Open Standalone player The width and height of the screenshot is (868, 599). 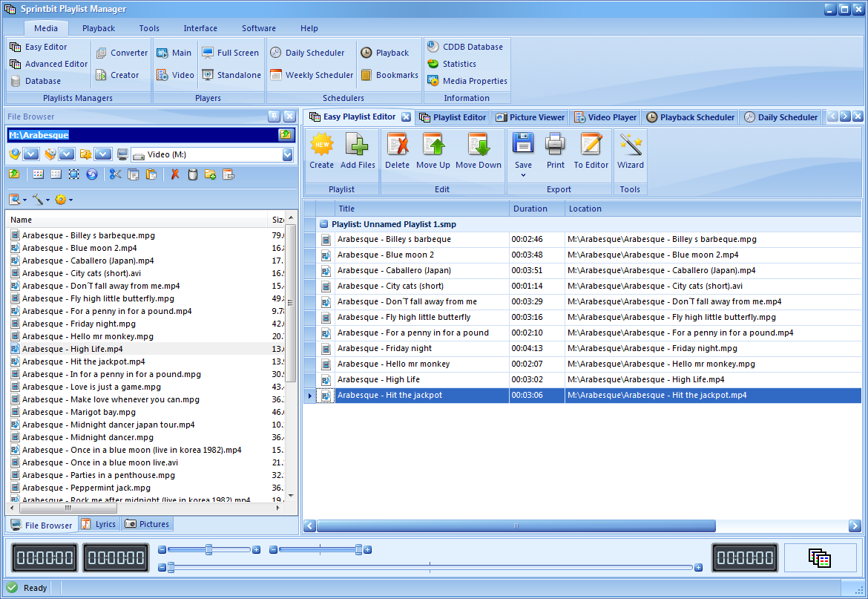231,75
